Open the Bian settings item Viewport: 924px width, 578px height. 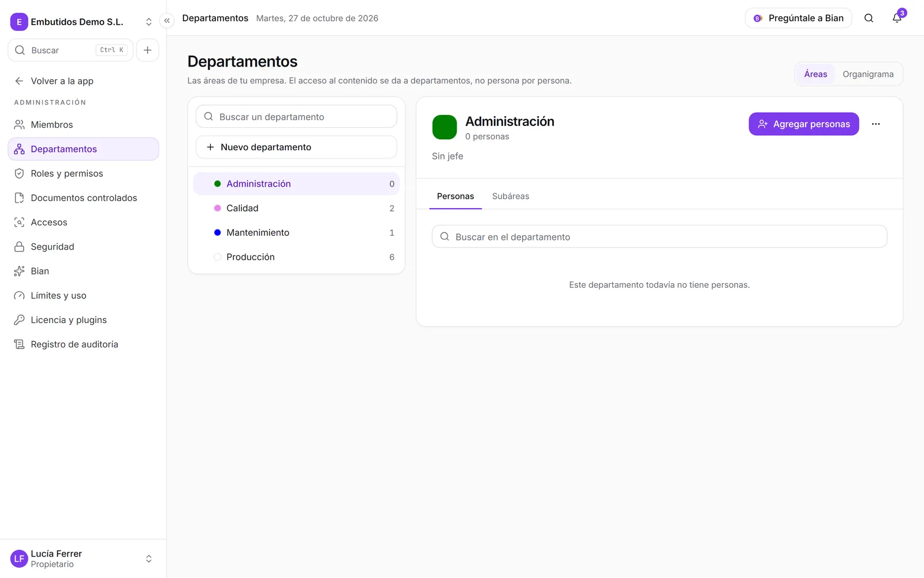point(83,271)
